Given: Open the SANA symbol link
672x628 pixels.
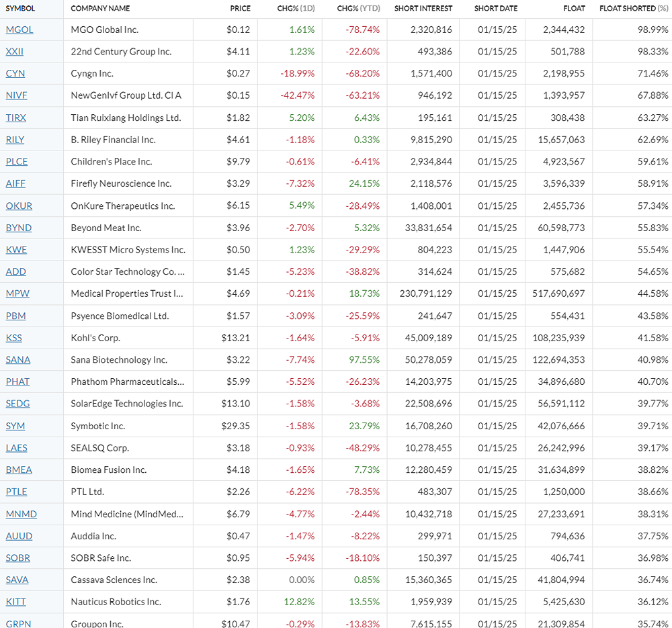Looking at the screenshot, I should coord(18,360).
